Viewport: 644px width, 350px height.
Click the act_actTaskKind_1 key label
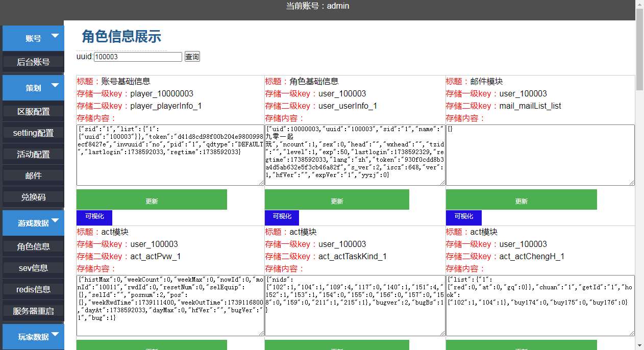[352, 257]
